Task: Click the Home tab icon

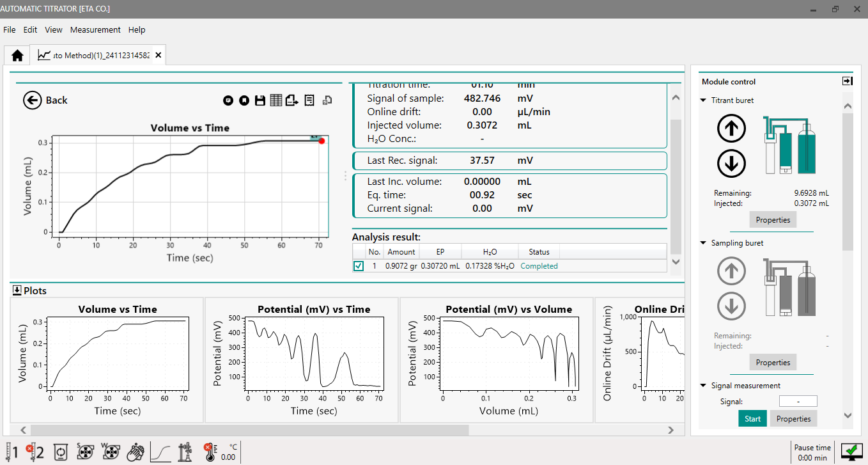Action: click(17, 56)
